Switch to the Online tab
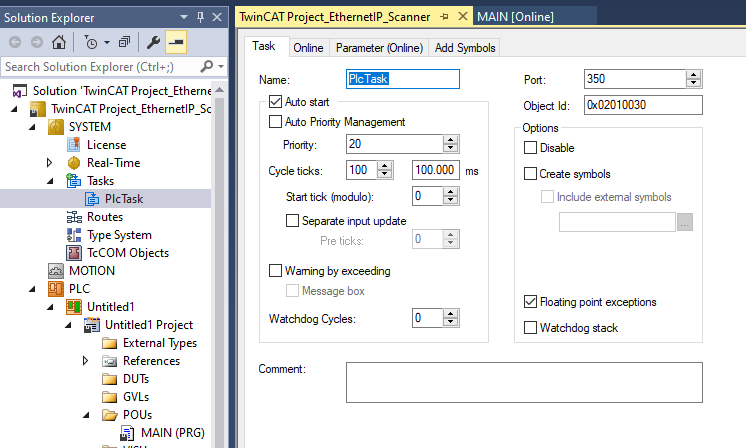This screenshot has height=448, width=746. [x=308, y=48]
